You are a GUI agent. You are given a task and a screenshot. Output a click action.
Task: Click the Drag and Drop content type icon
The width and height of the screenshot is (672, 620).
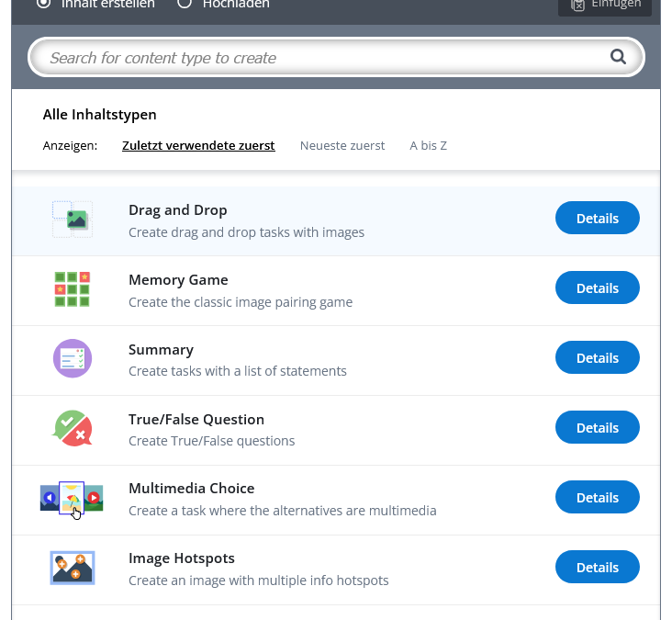(x=72, y=220)
